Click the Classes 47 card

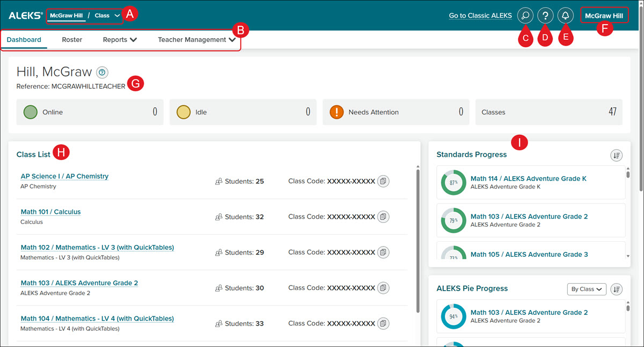[x=549, y=112]
